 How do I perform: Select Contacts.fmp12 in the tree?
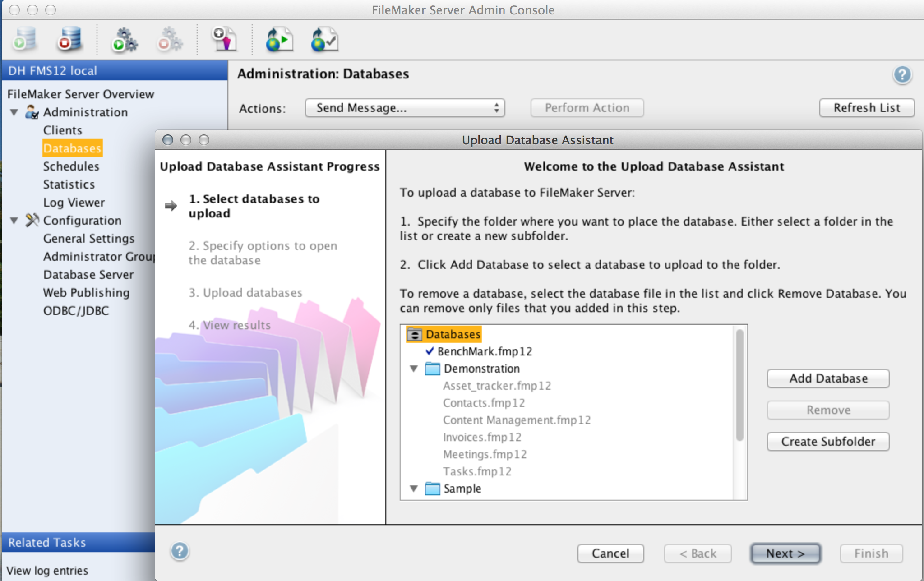click(x=484, y=403)
